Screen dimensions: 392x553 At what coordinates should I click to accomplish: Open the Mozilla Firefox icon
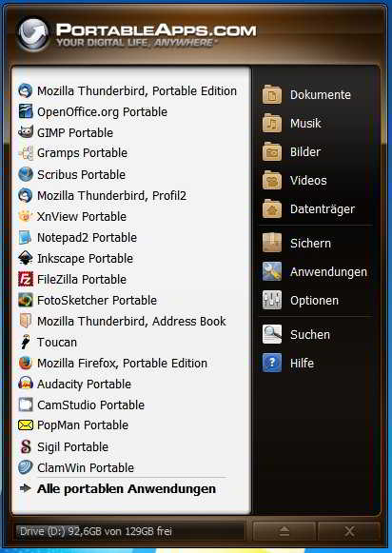(26, 363)
